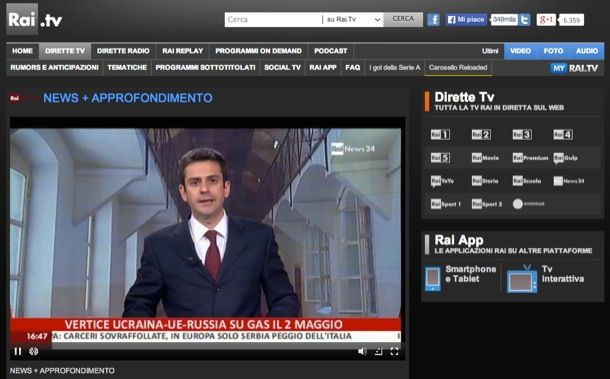Open TEMATICHE submenu item
Screen dimensions: 610x379
point(127,68)
